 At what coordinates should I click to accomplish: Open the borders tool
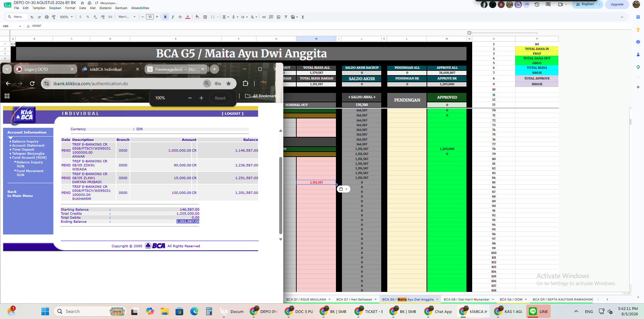(205, 17)
